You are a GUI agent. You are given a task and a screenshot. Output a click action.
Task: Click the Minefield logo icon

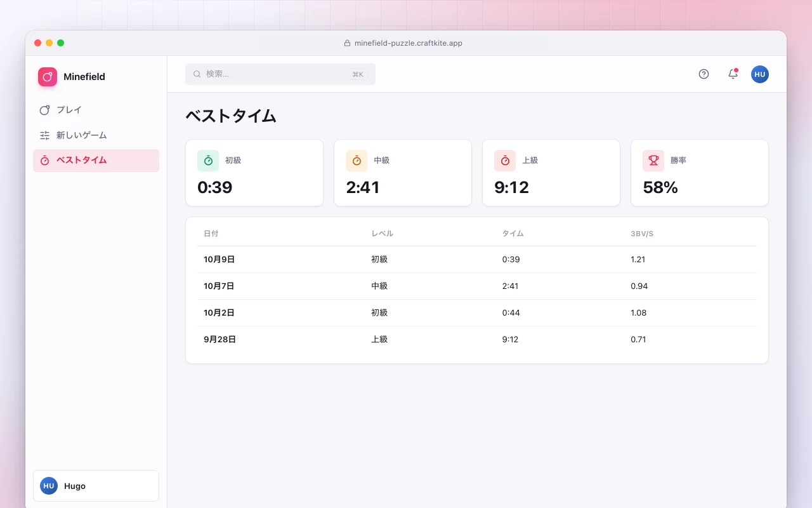pyautogui.click(x=48, y=77)
